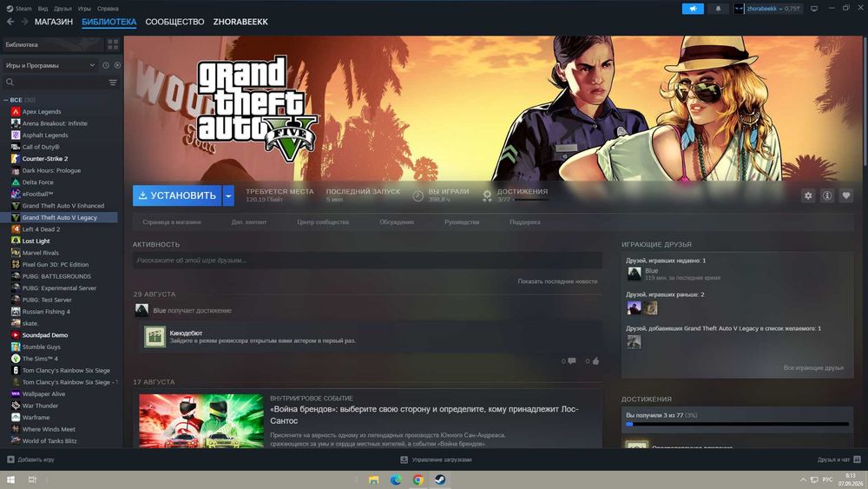Click friend Blue's avatar
The height and width of the screenshot is (489, 868).
click(635, 274)
